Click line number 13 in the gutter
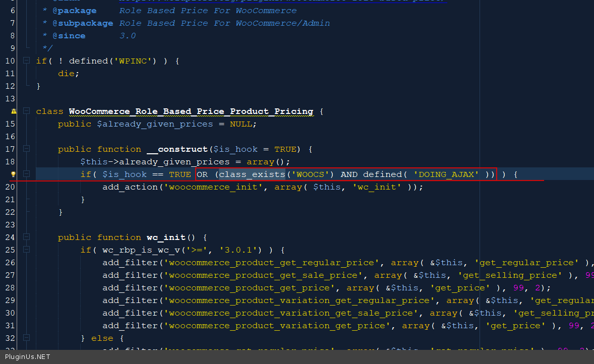 [10, 99]
